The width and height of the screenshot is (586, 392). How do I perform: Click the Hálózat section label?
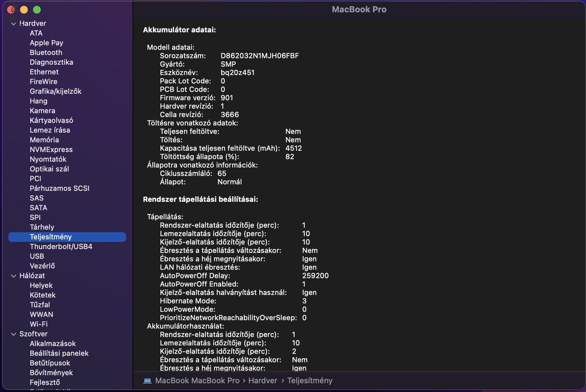(32, 276)
